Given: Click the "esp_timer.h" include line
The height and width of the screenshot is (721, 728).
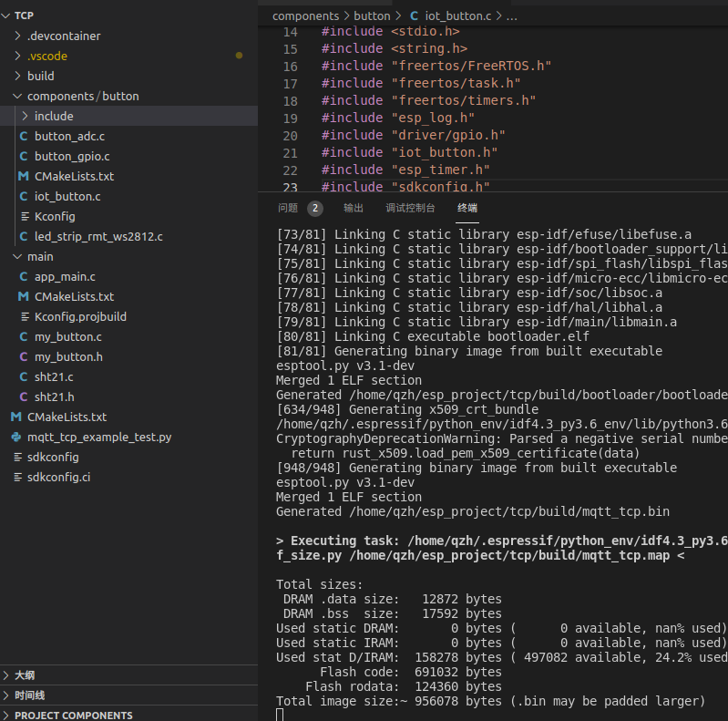Looking at the screenshot, I should (x=405, y=170).
